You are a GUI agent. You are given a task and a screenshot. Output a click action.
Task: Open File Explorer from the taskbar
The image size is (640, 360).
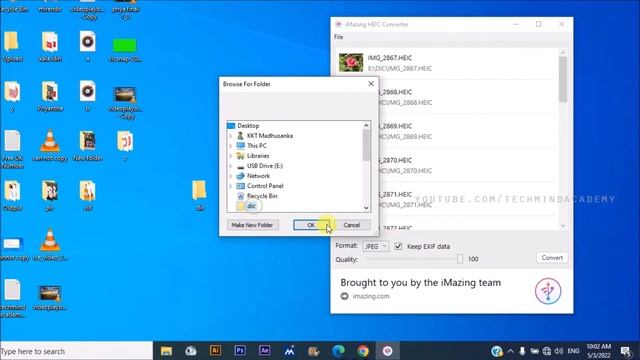tap(166, 351)
